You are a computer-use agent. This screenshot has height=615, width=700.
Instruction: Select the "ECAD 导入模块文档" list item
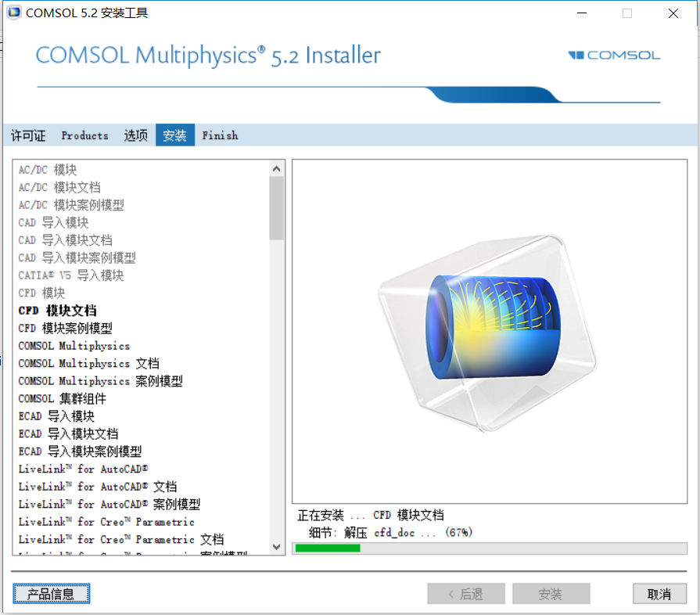68,433
